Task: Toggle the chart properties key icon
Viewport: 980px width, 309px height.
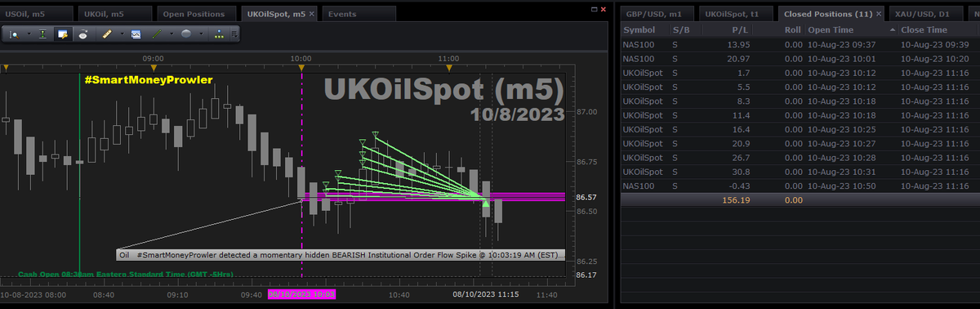Action: [63, 34]
